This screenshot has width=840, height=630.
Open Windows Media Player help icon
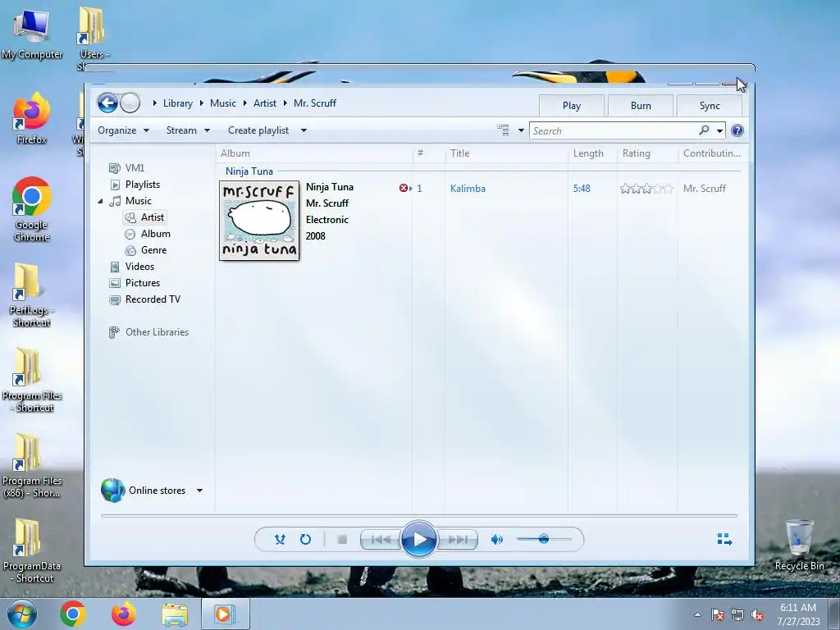(x=737, y=130)
